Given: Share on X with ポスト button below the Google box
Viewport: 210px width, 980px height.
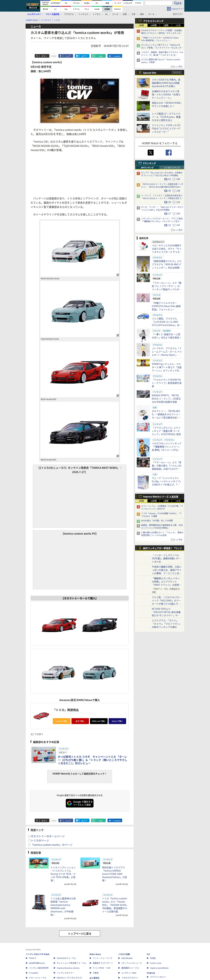Looking at the screenshot, I should pos(42,820).
